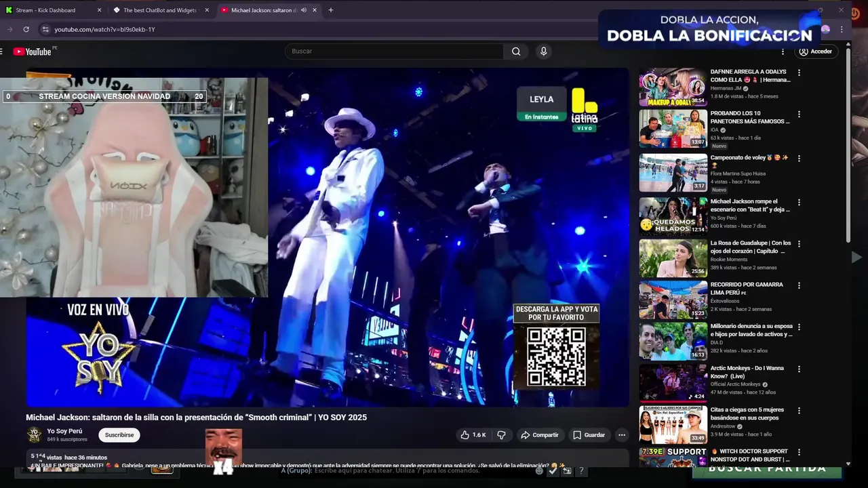Open options for PROBANDO LOS 10 PANETONES video

pos(799,115)
